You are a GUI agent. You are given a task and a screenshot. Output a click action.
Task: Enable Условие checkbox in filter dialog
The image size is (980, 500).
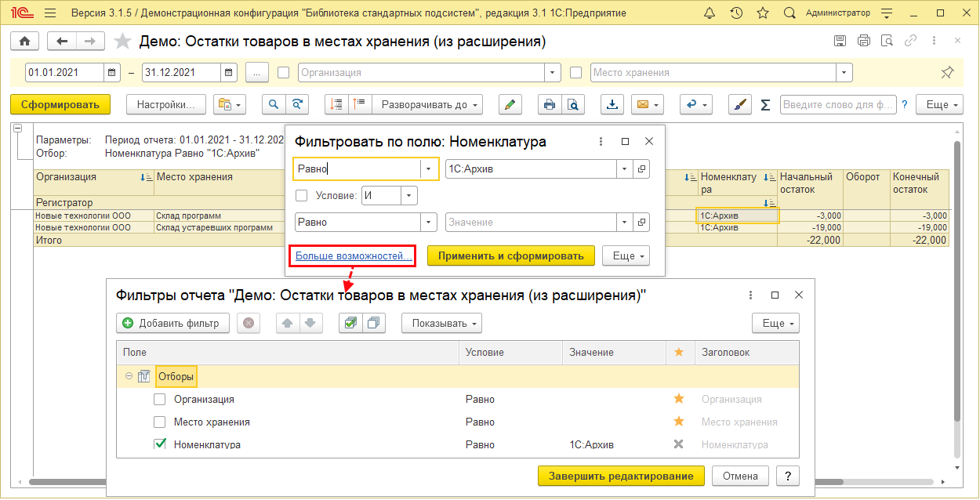tap(301, 195)
